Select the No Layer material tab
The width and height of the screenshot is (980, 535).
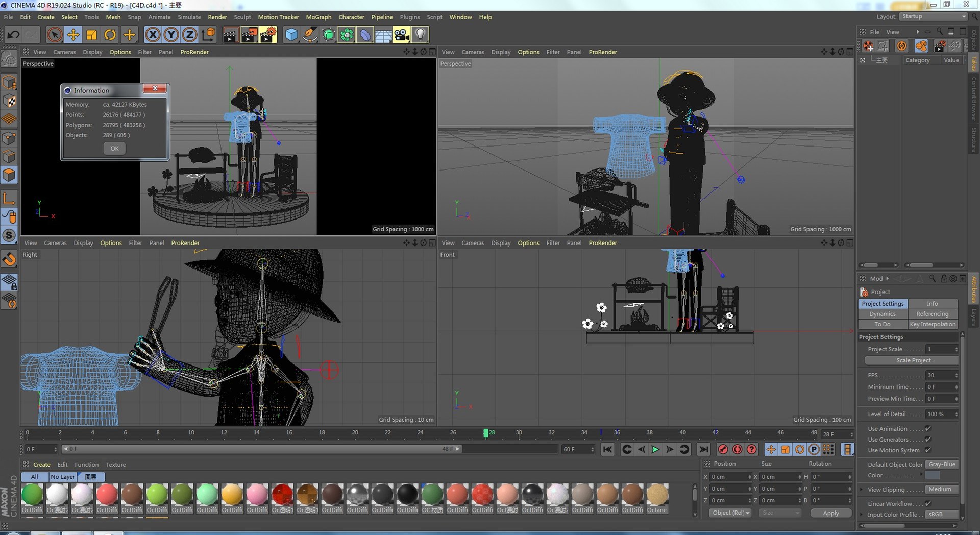point(63,477)
